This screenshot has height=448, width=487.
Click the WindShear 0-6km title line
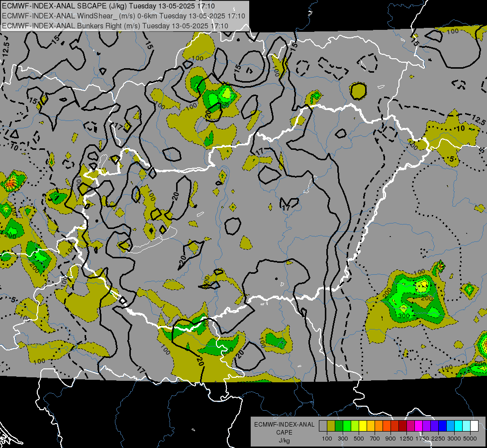coord(123,16)
